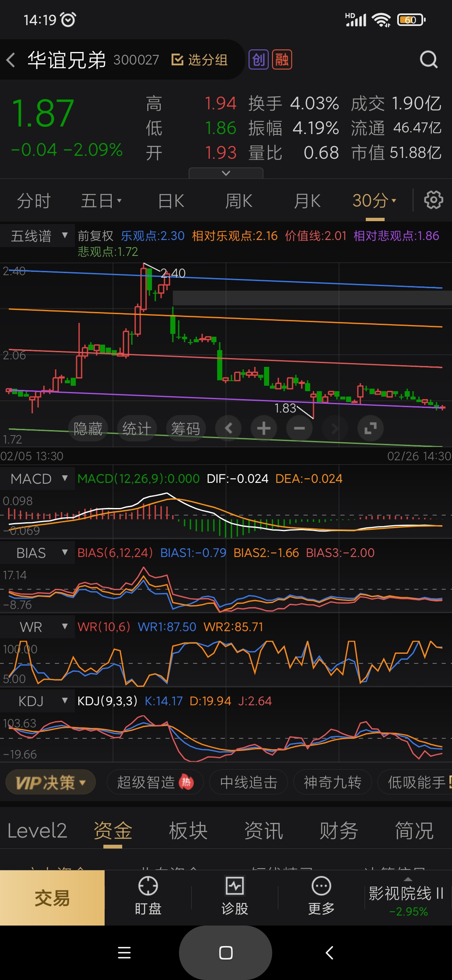Tap 价值线:2.01 label
The width and height of the screenshot is (452, 980).
coord(316,236)
